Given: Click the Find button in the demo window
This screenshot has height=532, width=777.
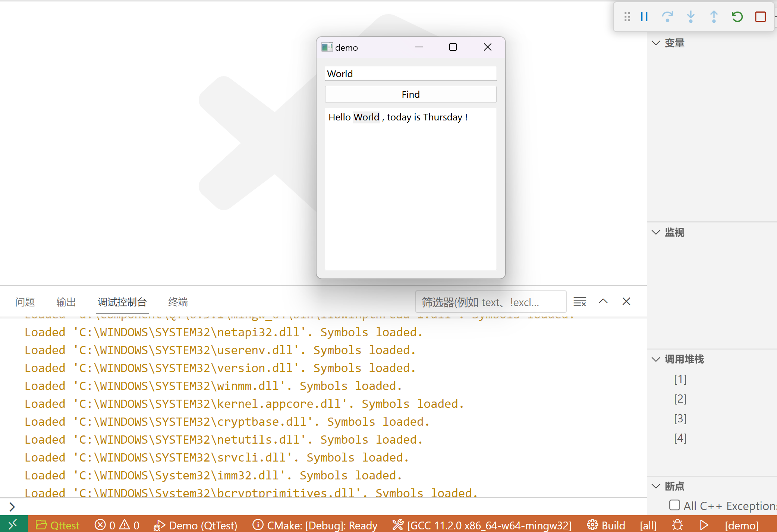Looking at the screenshot, I should click(410, 94).
